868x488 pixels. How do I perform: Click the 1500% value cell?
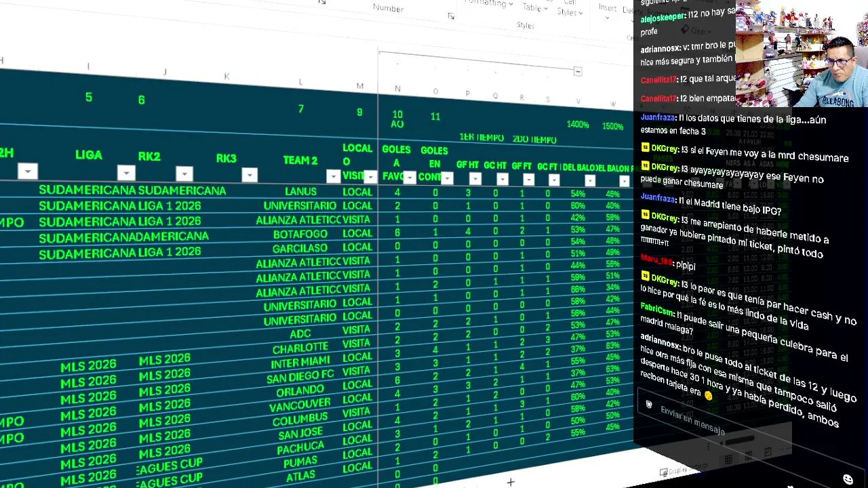(x=612, y=126)
